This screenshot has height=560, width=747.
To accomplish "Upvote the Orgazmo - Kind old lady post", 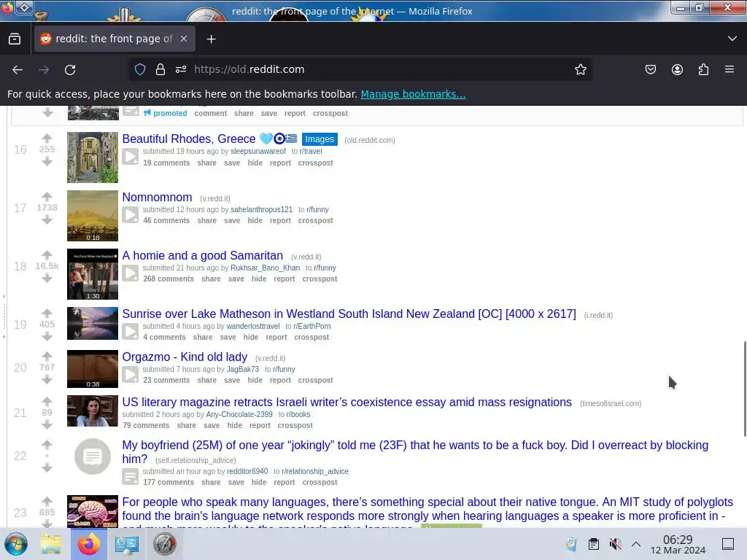I will [x=47, y=356].
